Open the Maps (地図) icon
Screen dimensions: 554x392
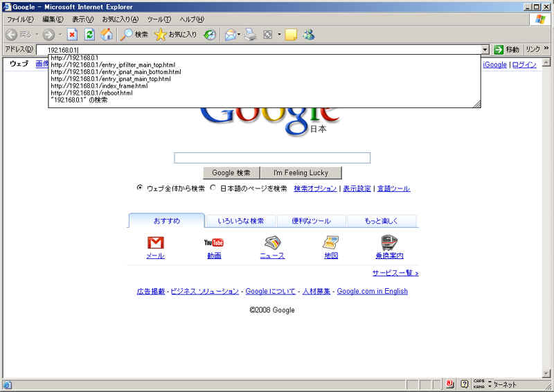pos(331,243)
